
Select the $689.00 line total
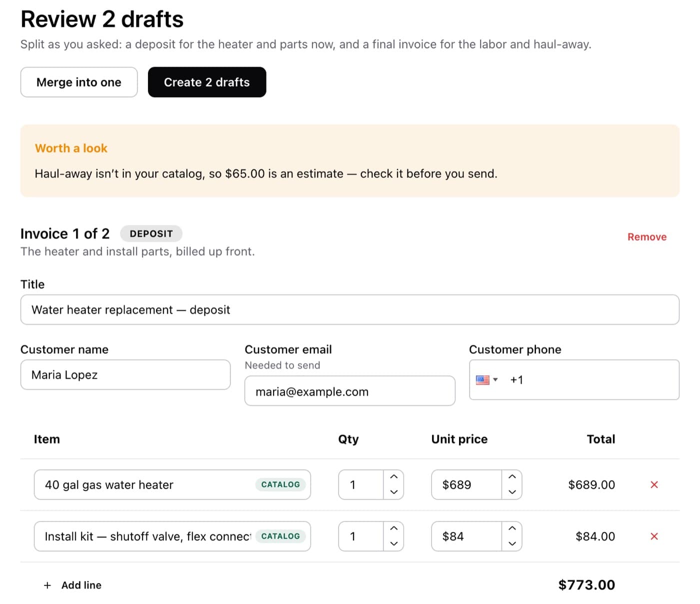[x=591, y=484]
